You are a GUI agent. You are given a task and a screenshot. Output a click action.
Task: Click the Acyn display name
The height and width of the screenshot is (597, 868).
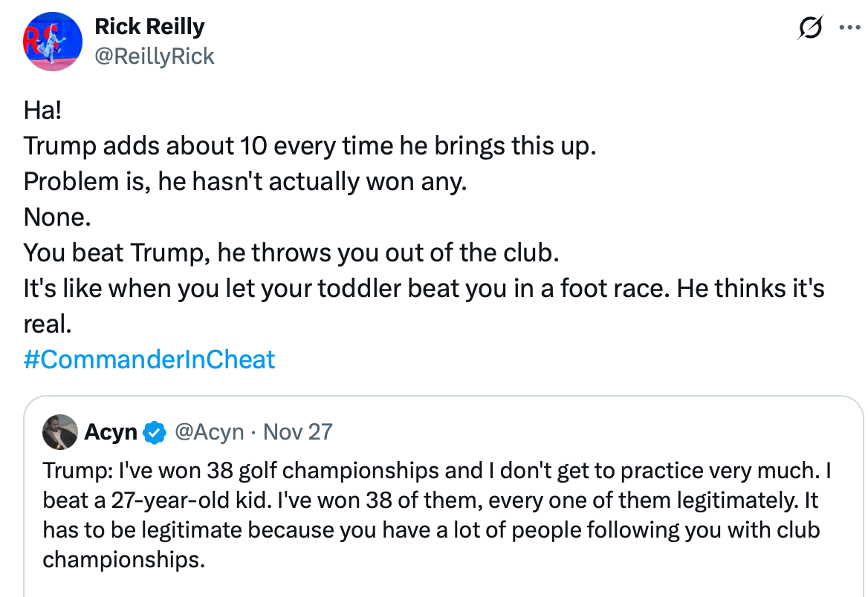click(x=111, y=432)
